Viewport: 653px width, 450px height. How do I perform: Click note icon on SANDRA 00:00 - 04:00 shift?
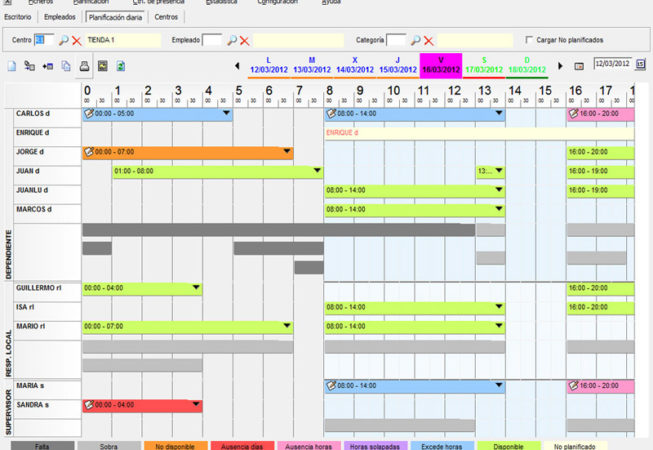pyautogui.click(x=88, y=405)
